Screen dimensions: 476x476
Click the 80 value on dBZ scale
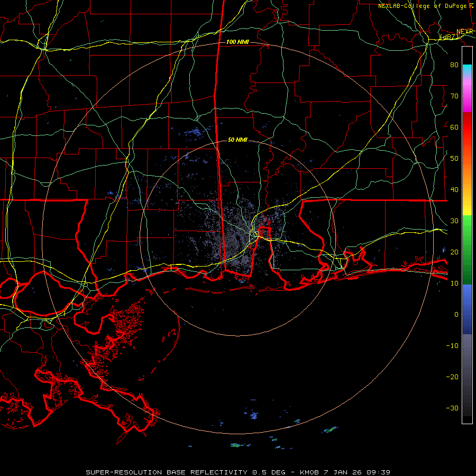pyautogui.click(x=454, y=65)
